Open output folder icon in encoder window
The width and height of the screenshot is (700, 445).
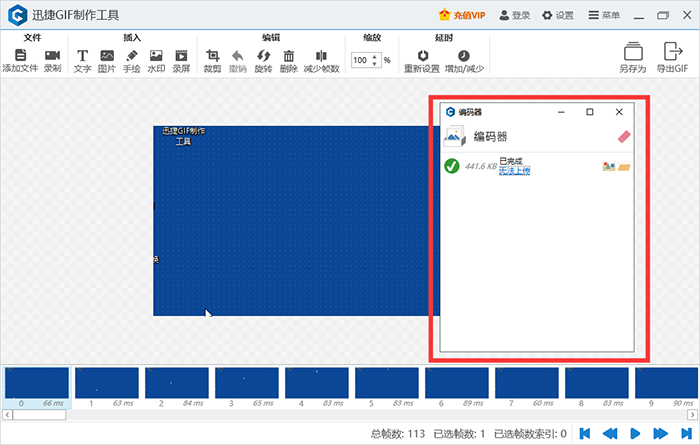[x=625, y=166]
